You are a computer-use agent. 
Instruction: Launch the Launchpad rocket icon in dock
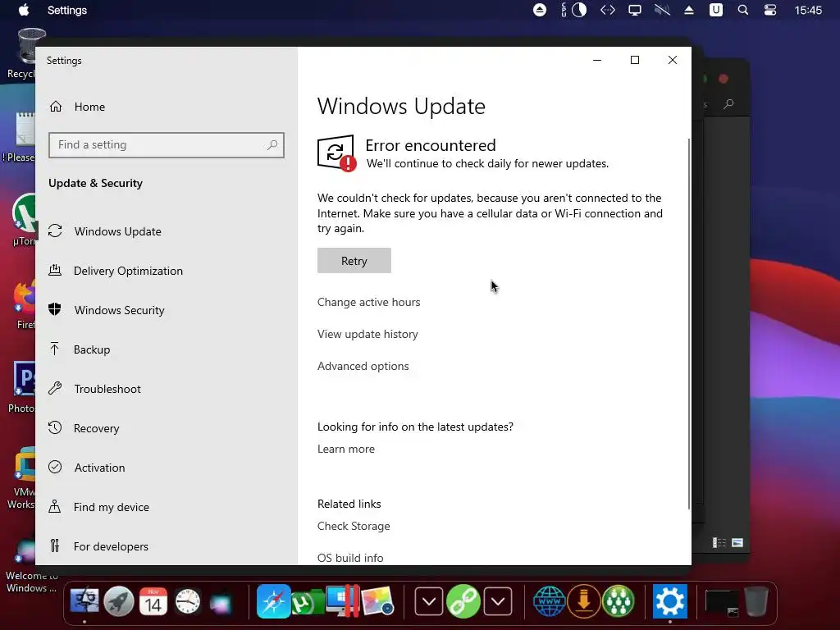(x=118, y=601)
